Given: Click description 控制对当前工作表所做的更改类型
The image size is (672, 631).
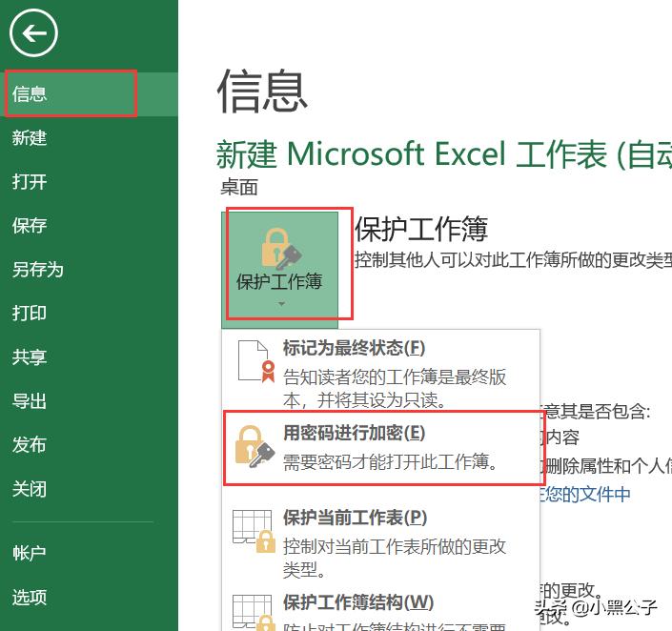Looking at the screenshot, I should 395,558.
